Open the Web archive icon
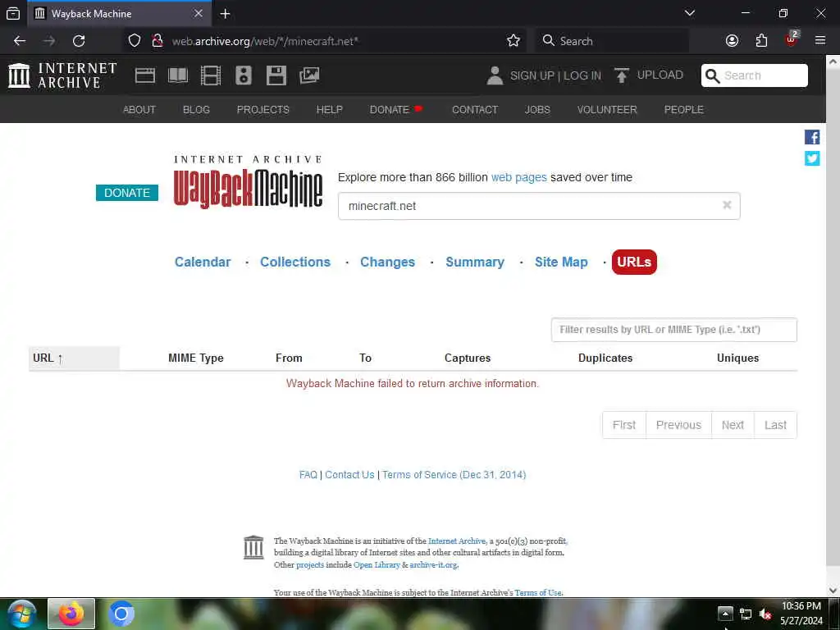 coord(144,75)
